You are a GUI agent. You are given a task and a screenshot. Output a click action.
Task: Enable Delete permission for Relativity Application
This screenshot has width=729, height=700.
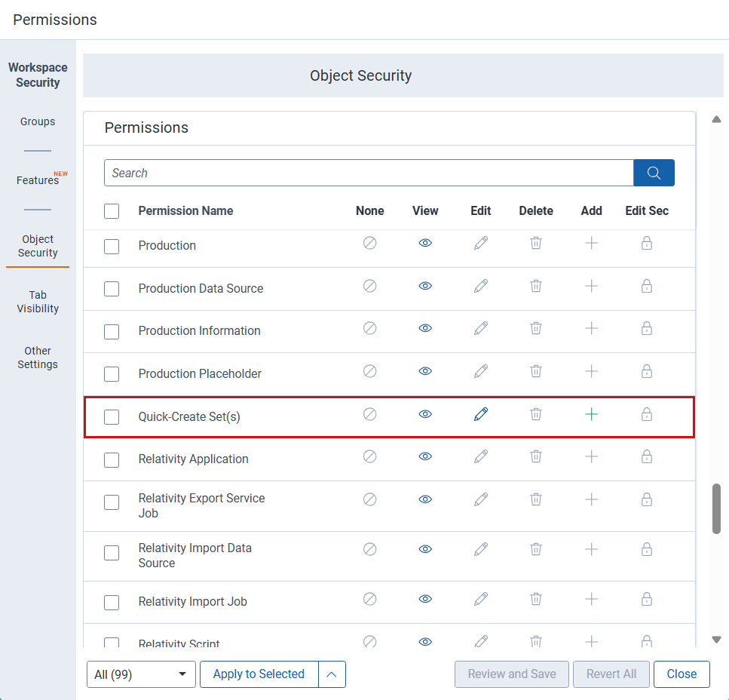coord(535,456)
